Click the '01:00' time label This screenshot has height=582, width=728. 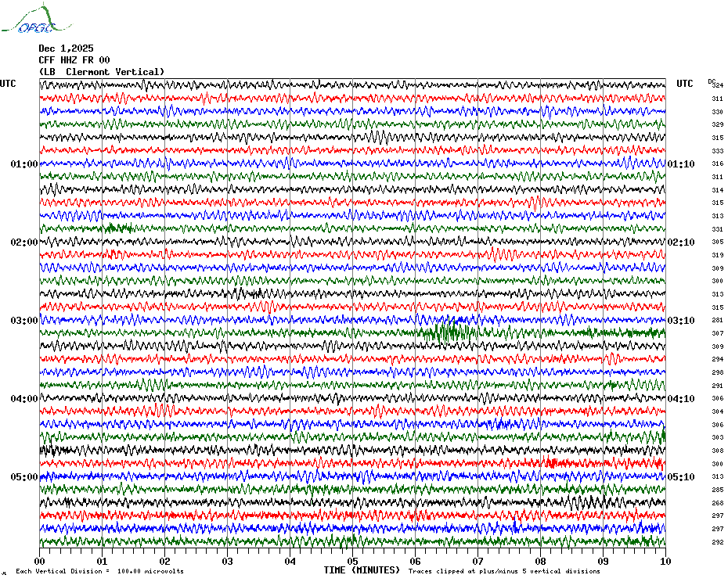(24, 163)
